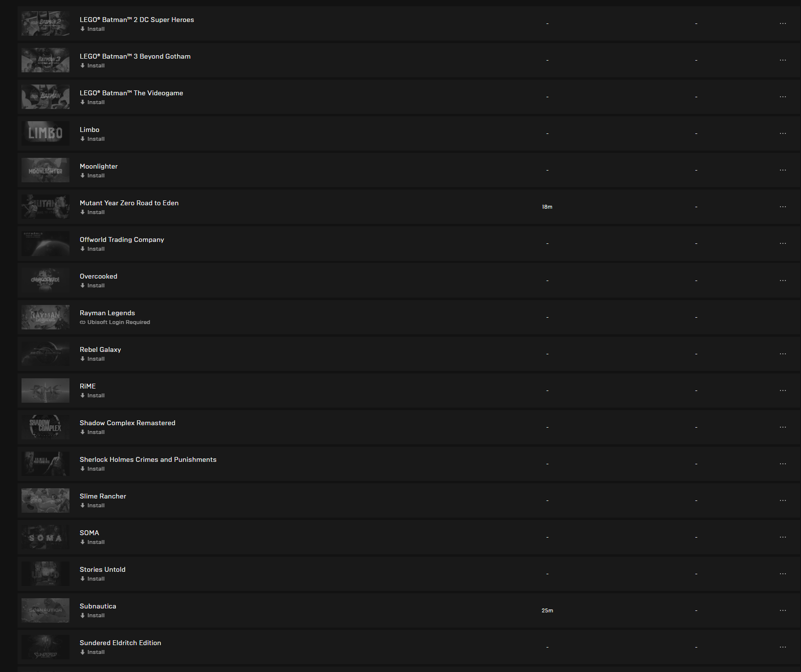
Task: Install LEGO Batman 2 DC Super Heroes
Action: coord(96,29)
